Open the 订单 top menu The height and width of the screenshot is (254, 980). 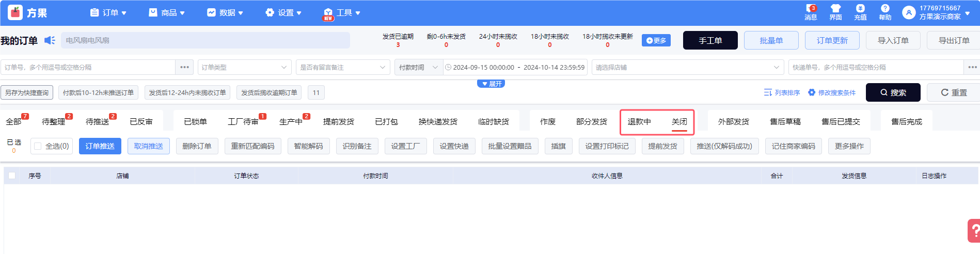click(x=108, y=12)
